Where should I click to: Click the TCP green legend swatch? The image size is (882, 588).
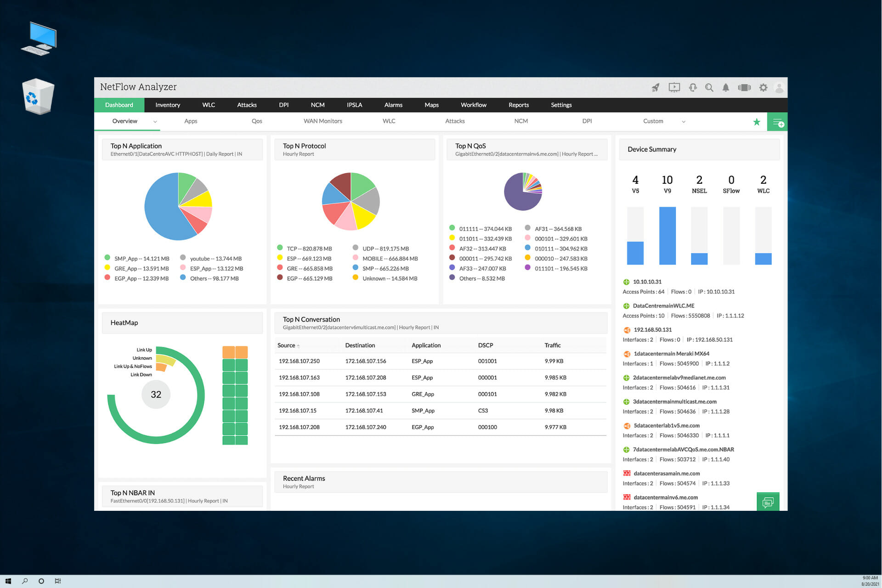tap(280, 248)
